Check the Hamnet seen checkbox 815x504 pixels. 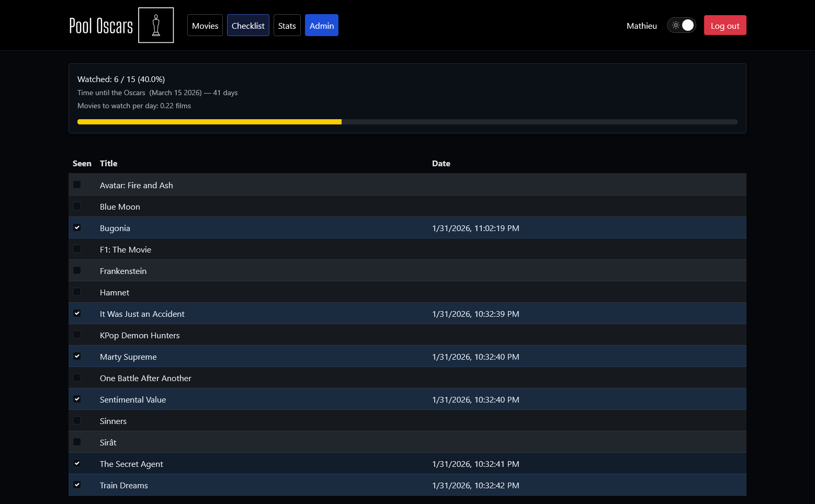tap(77, 292)
